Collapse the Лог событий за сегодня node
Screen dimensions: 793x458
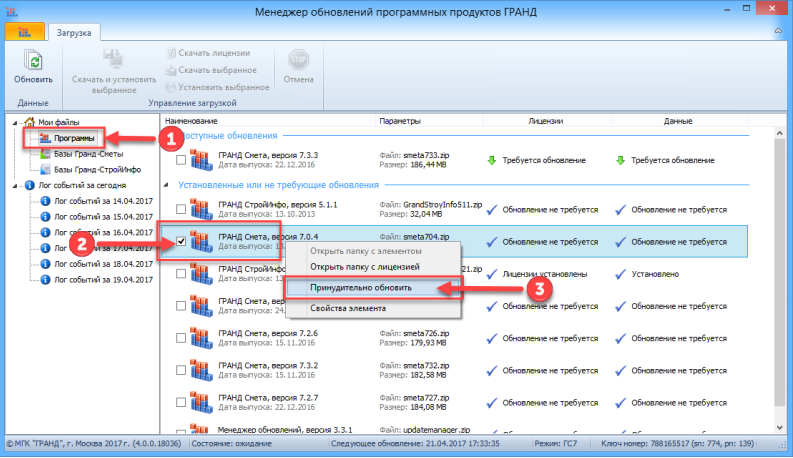click(15, 186)
